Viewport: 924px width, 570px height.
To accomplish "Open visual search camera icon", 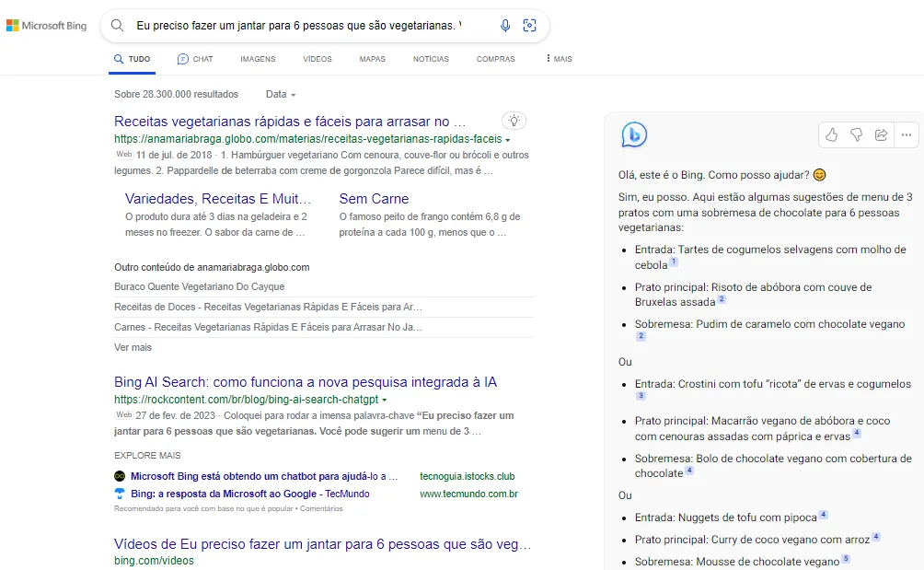I will [x=530, y=26].
